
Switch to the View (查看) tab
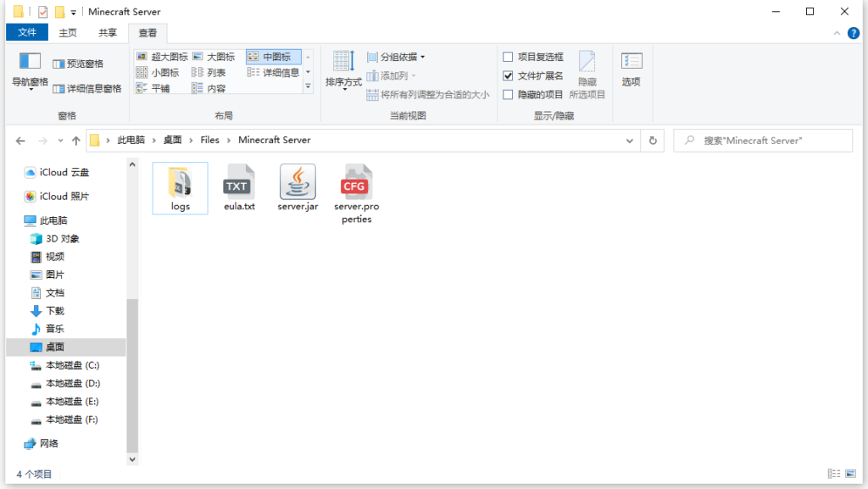[147, 33]
